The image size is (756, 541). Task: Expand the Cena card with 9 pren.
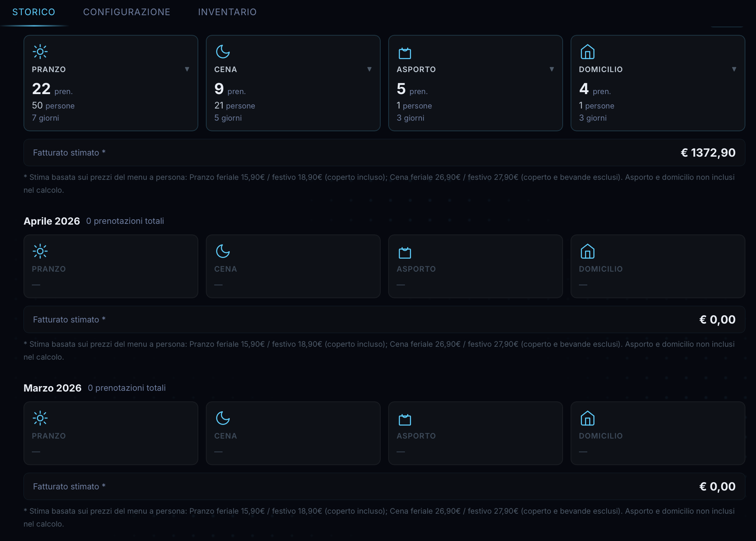click(x=369, y=69)
